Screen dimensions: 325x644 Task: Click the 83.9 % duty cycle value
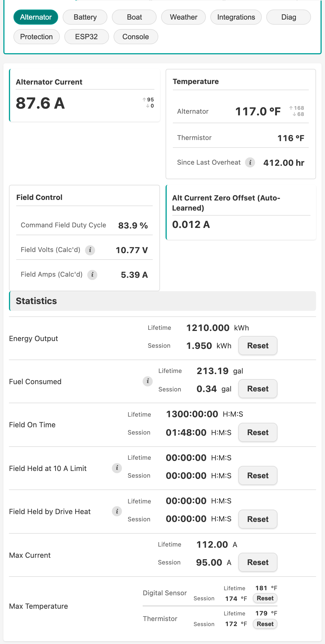[x=133, y=225]
